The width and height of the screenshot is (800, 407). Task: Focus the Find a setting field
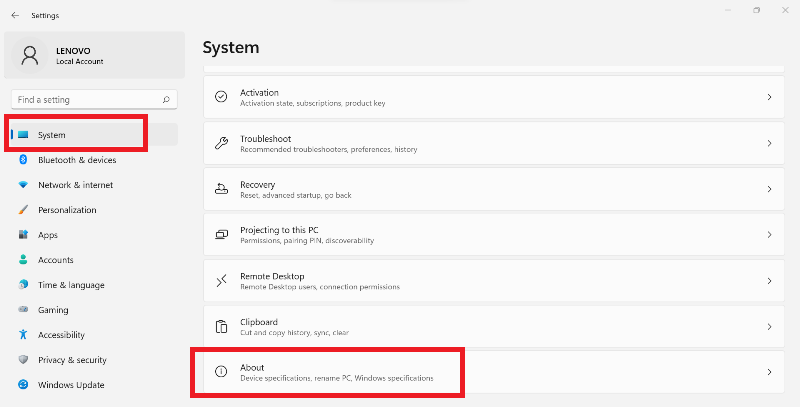tap(94, 100)
